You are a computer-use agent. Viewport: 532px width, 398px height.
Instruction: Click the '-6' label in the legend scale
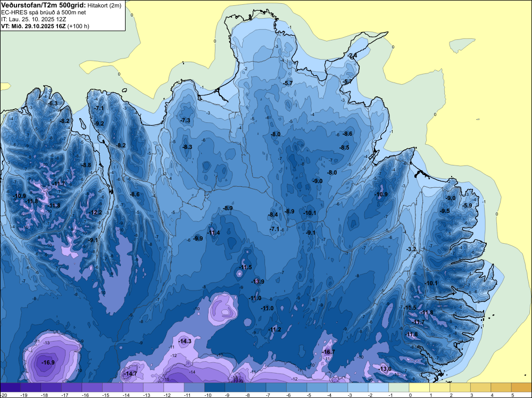tap(289, 395)
